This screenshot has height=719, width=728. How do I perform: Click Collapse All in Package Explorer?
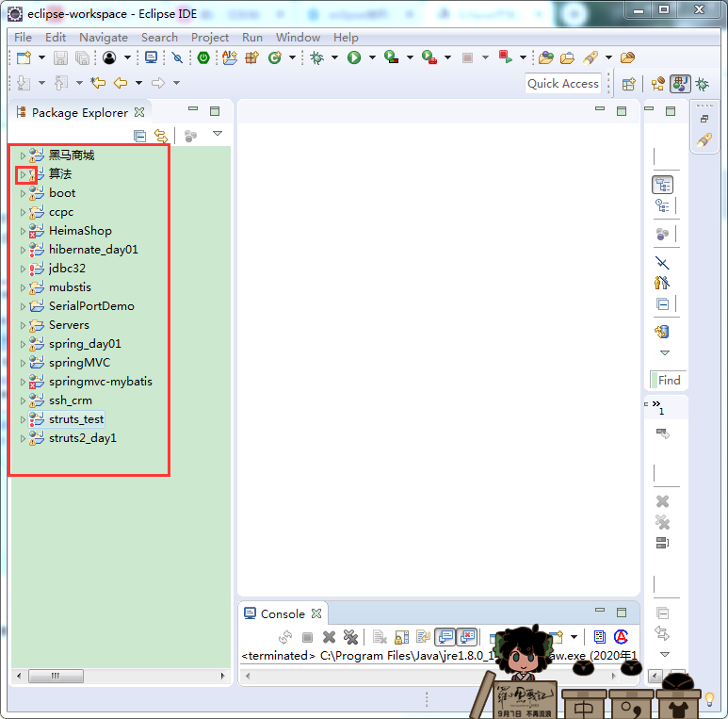139,136
